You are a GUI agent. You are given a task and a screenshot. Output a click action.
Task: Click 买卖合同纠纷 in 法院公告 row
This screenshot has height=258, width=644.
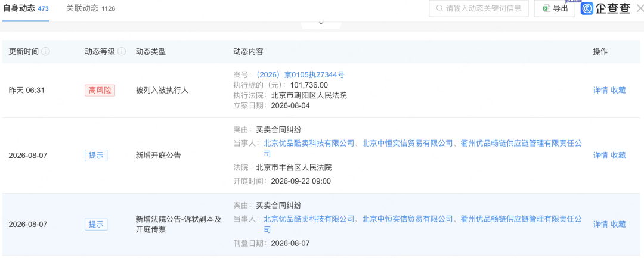pyautogui.click(x=278, y=205)
